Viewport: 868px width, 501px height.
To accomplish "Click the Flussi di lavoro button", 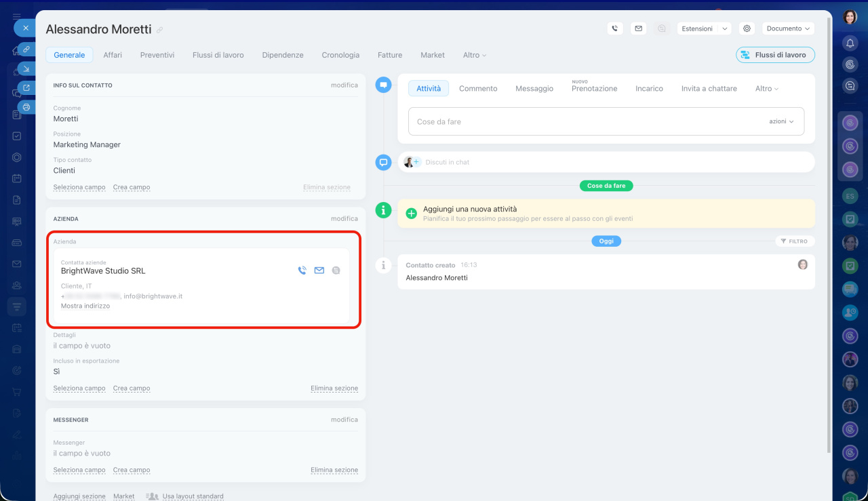I will point(775,55).
